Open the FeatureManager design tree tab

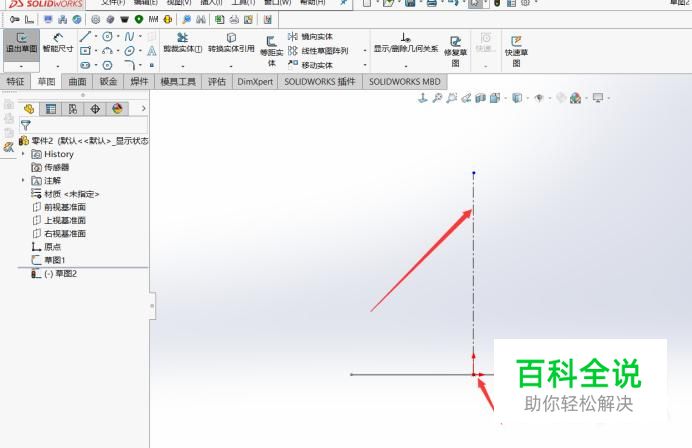[29, 109]
